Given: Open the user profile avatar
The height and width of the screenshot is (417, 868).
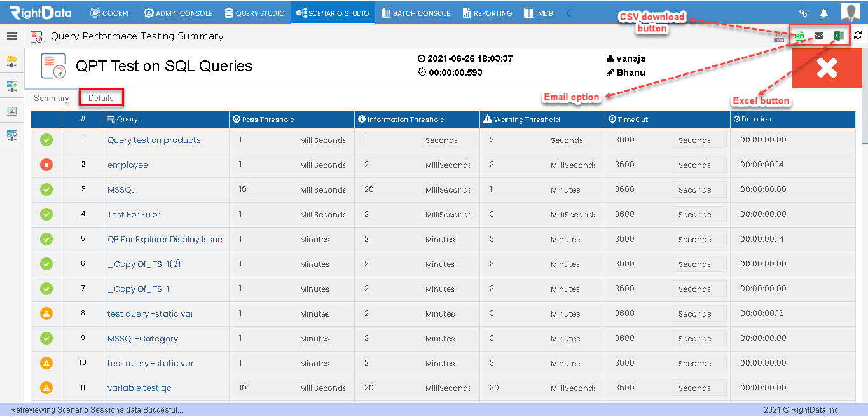Looking at the screenshot, I should (851, 12).
